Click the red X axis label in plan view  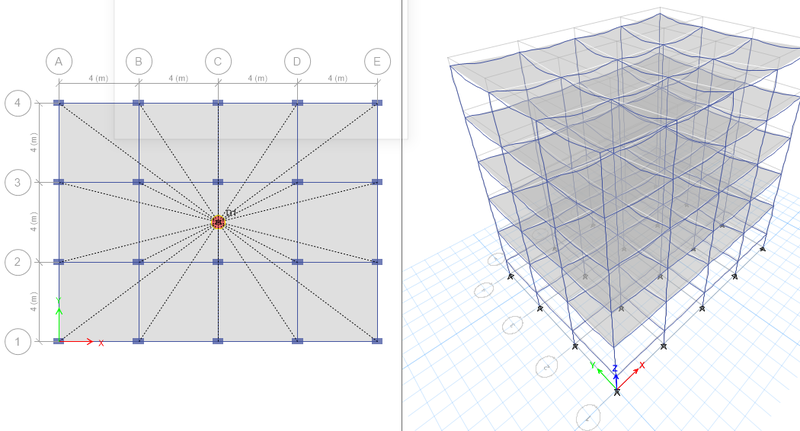(x=101, y=343)
